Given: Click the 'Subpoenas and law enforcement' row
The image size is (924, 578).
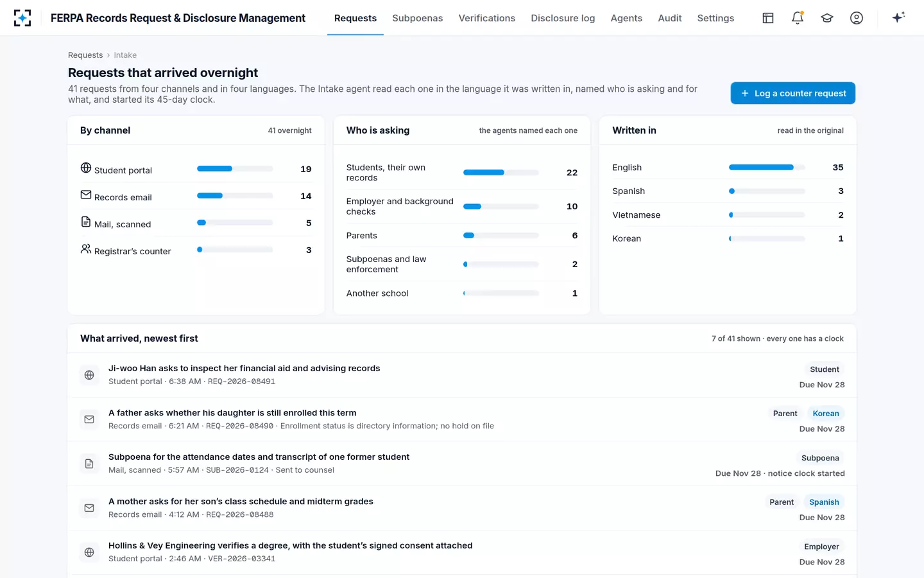Looking at the screenshot, I should pos(462,264).
